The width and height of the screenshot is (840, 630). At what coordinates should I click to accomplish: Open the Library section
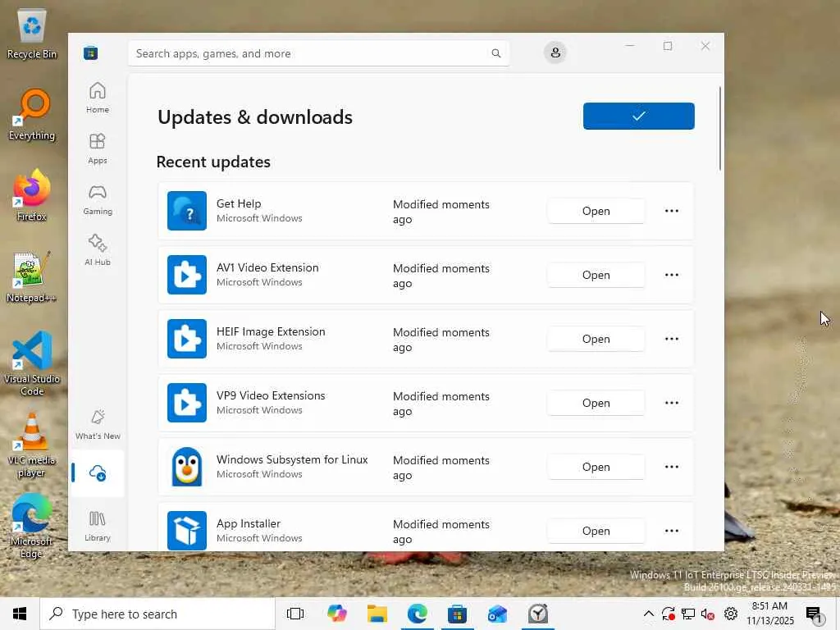click(x=98, y=526)
